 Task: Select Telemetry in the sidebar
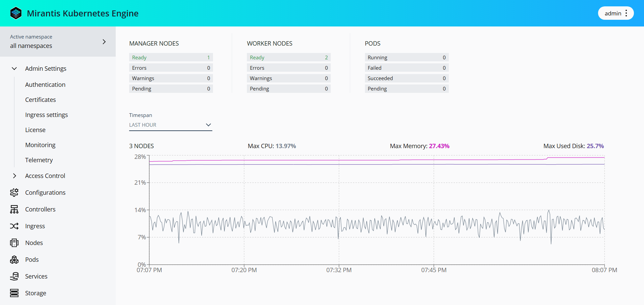click(39, 160)
